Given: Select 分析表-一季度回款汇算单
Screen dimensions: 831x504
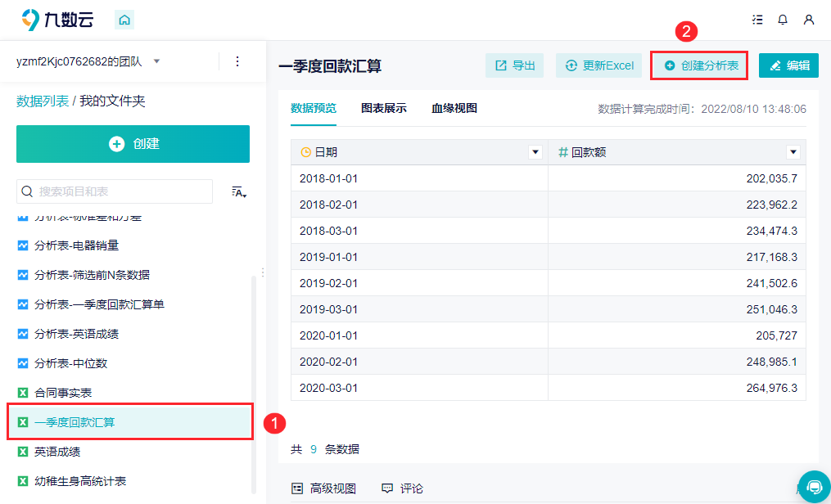Looking at the screenshot, I should click(x=99, y=304).
